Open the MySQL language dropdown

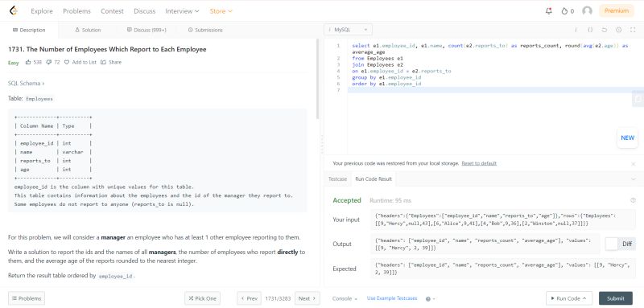click(x=349, y=30)
